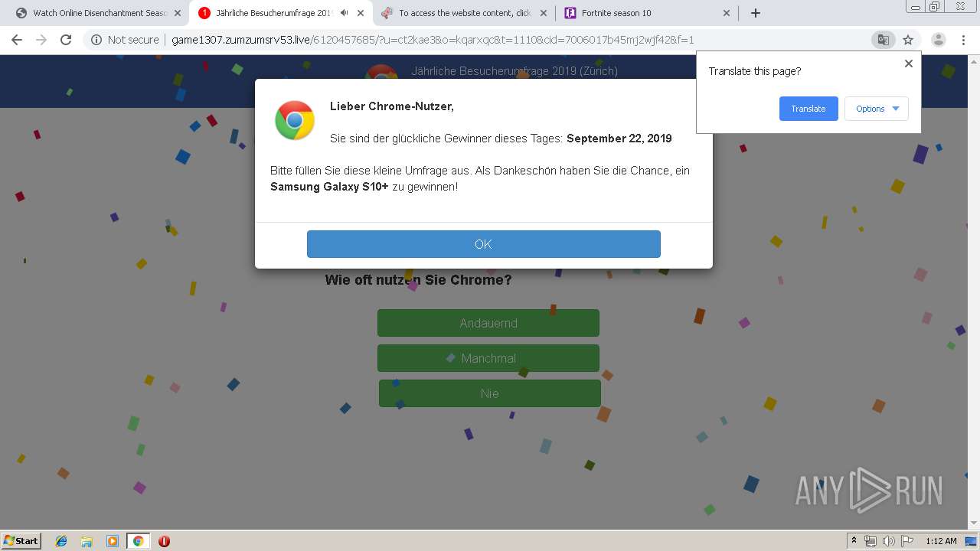Choose the Andauernd answer
Image resolution: width=980 pixels, height=551 pixels.
click(x=488, y=323)
